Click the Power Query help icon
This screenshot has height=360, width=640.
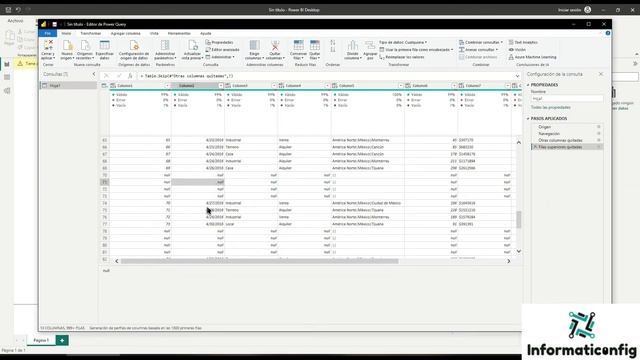pyautogui.click(x=608, y=33)
